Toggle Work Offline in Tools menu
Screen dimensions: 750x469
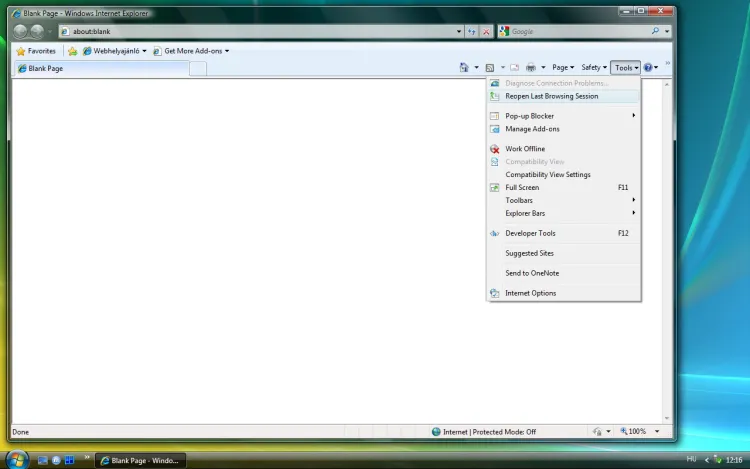click(x=525, y=149)
